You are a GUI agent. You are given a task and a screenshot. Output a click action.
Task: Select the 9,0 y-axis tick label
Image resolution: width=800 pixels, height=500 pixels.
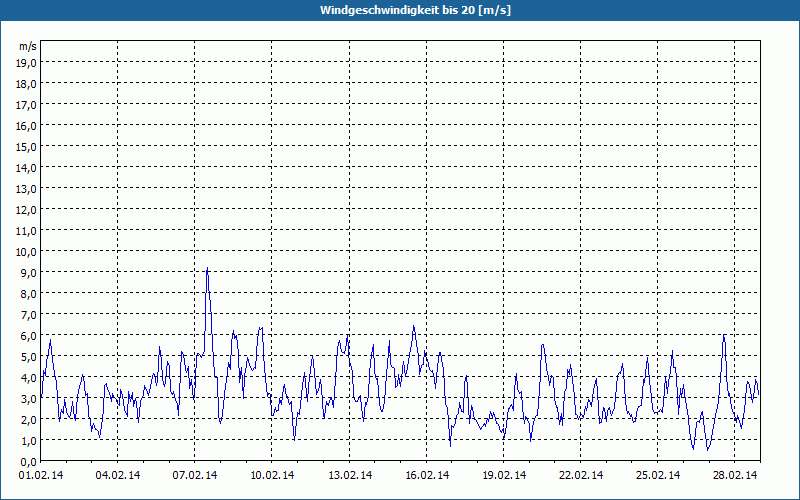27,272
